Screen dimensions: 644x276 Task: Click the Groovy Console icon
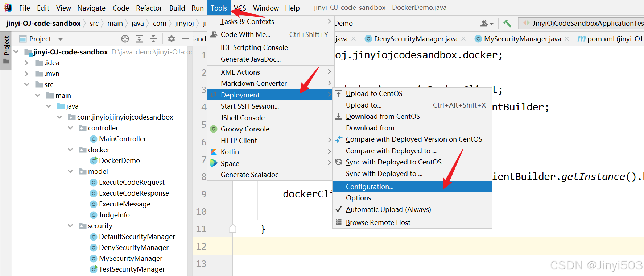tap(214, 129)
